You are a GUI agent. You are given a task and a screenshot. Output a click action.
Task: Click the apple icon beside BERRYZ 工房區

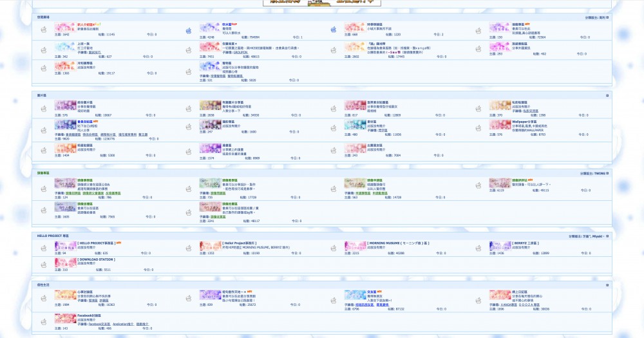[478, 247]
